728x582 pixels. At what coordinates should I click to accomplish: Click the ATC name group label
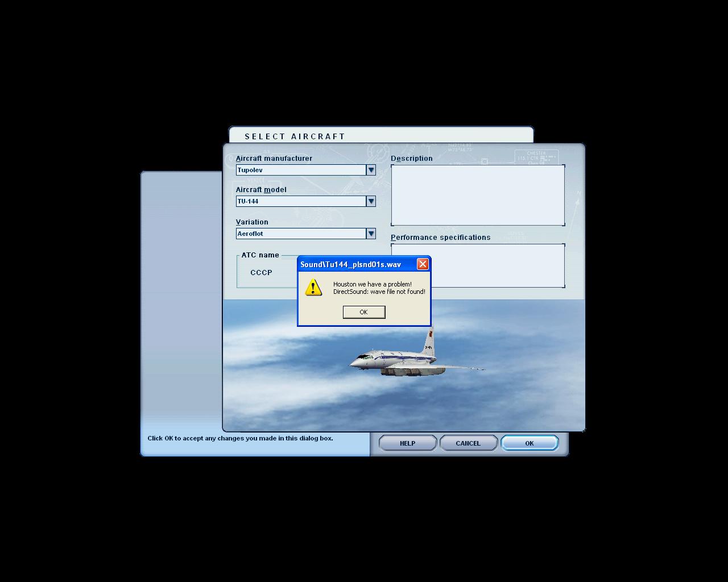[260, 255]
